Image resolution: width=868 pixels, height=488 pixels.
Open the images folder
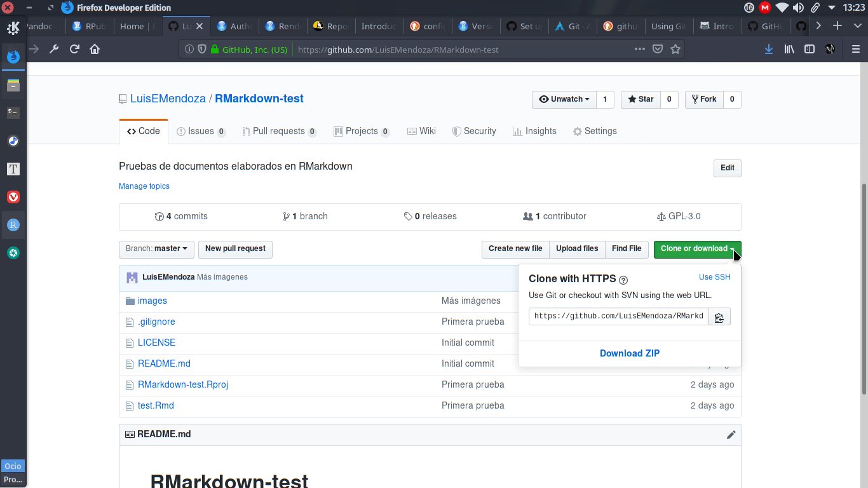point(153,301)
